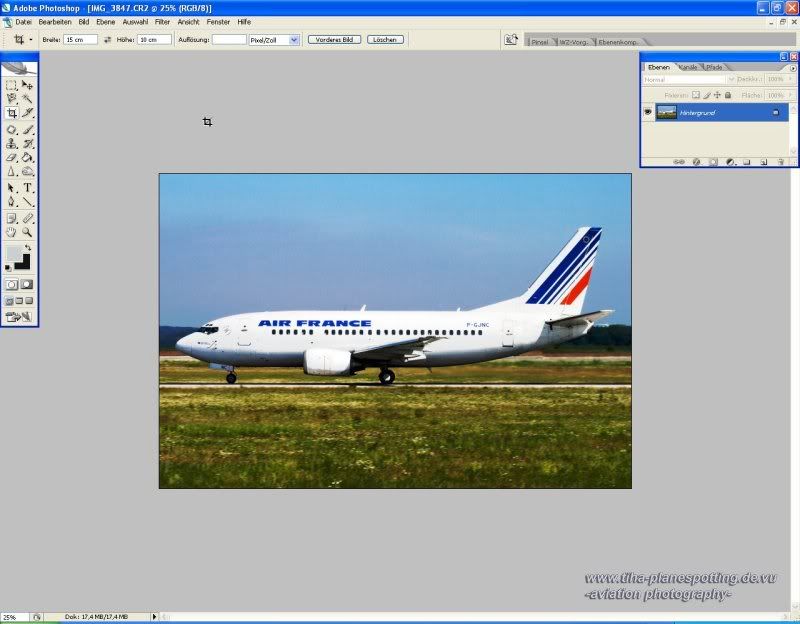Open the Datei menu
800x624 pixels.
(23, 22)
